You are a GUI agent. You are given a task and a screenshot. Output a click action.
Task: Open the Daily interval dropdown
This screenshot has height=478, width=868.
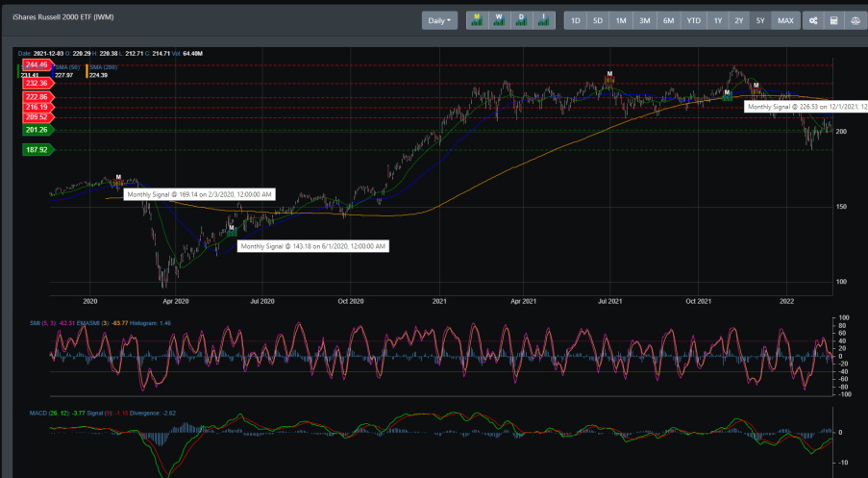pyautogui.click(x=439, y=20)
